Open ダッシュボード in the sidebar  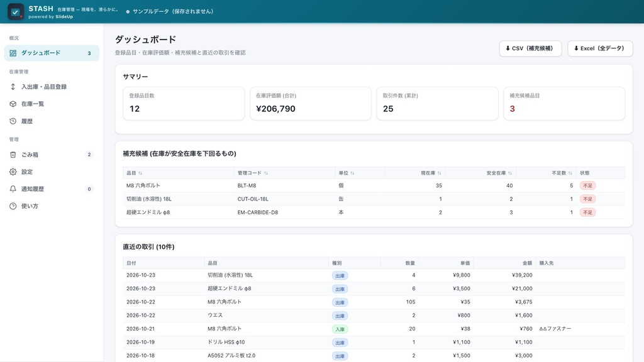52,53
